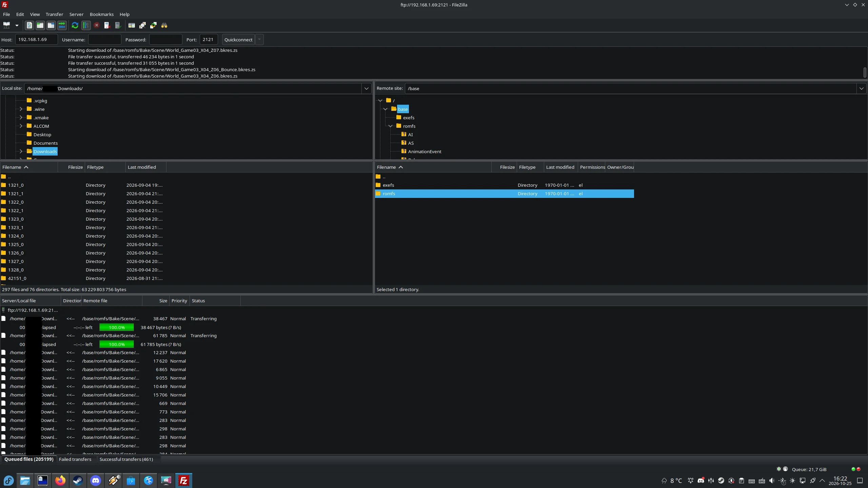Viewport: 868px width, 488px height.
Task: Open the Quickconnect history dropdown
Action: tap(259, 40)
